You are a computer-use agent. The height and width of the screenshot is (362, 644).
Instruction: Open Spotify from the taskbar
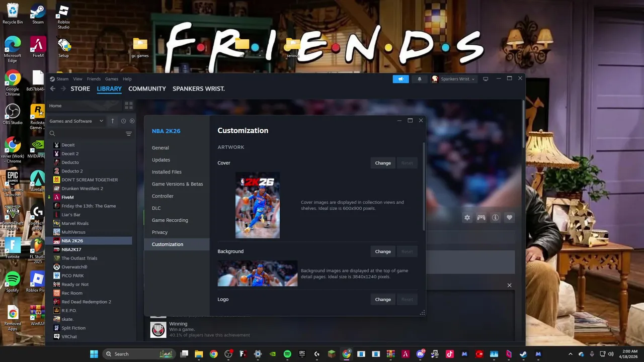point(287,354)
